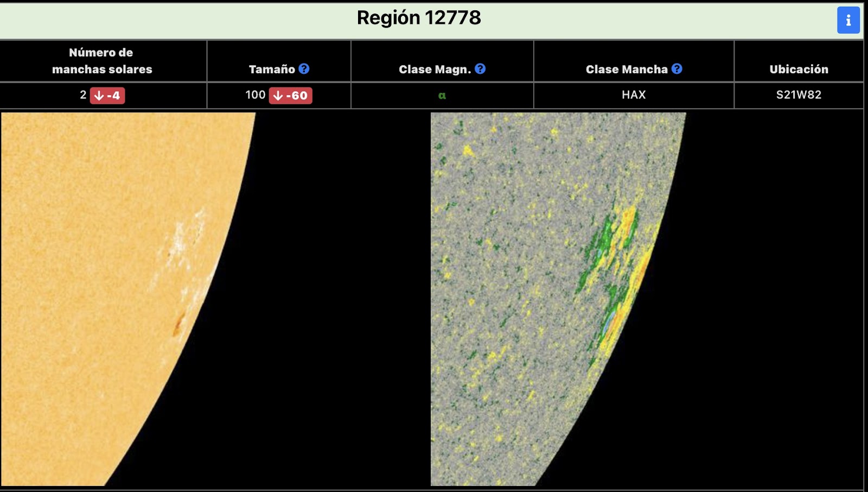Open the Tamaño help question-mark icon
The image size is (868, 492).
304,68
